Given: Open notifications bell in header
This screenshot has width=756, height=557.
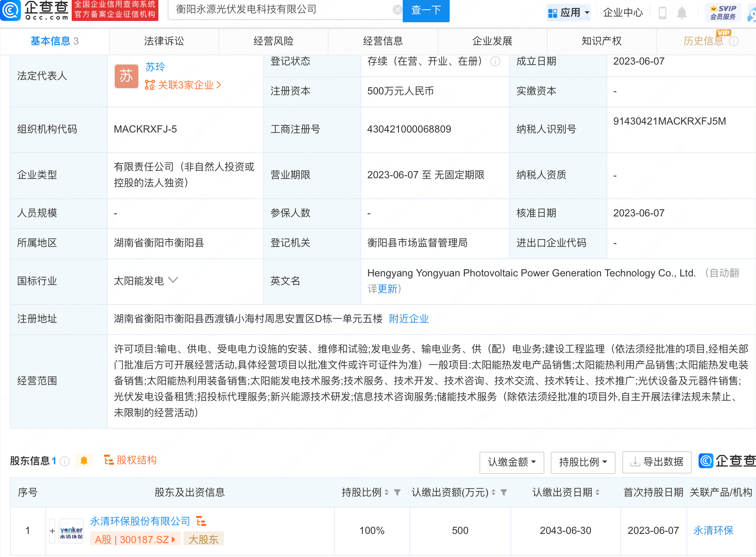Looking at the screenshot, I should [682, 13].
